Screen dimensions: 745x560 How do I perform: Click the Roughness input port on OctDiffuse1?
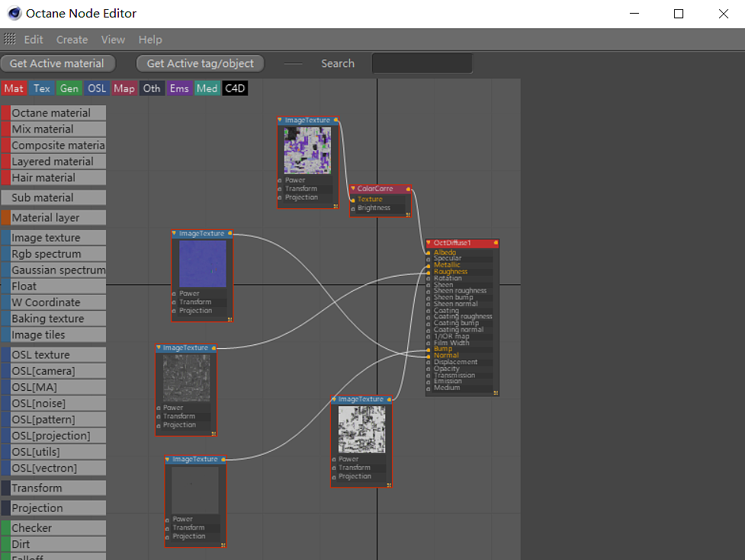(x=428, y=273)
